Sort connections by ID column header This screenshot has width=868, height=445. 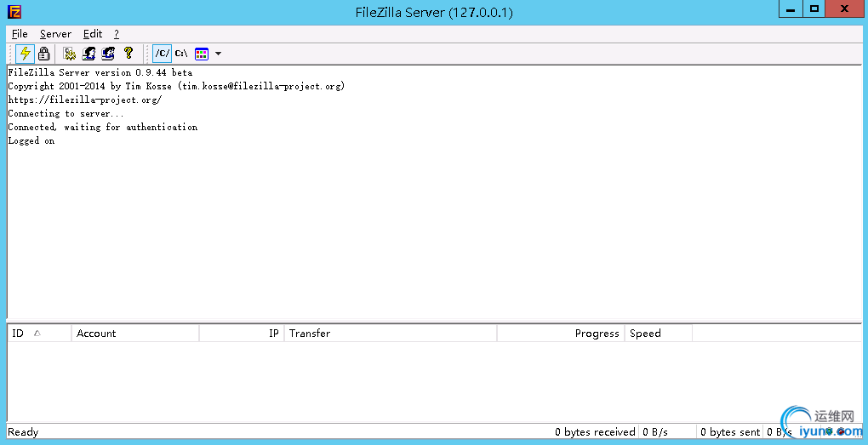click(39, 334)
